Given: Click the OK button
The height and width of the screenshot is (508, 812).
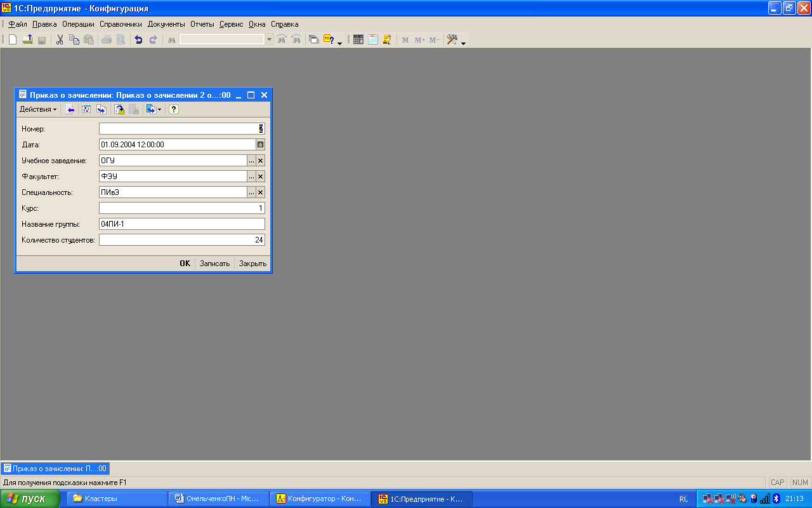Looking at the screenshot, I should coord(185,264).
